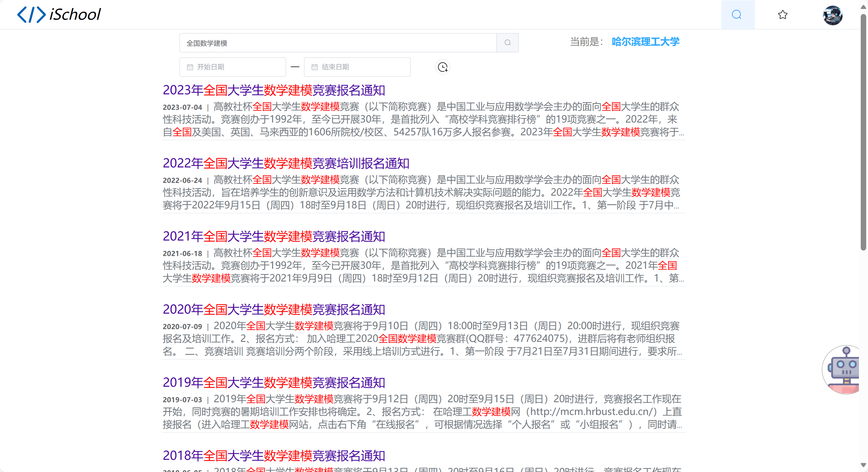This screenshot has width=868, height=472.
Task: Open 2020年全国大学生数学建模竞赛报名通知
Action: (x=274, y=309)
